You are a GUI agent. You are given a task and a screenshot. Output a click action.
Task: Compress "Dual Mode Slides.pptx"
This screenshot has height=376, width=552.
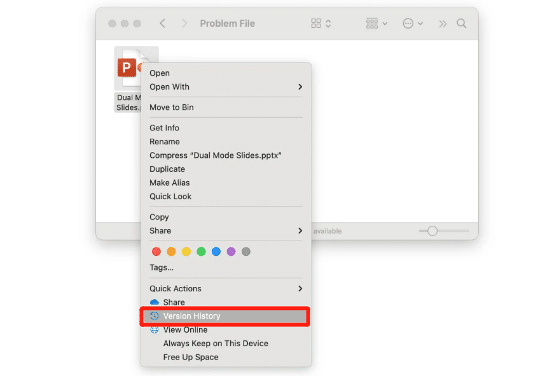[226, 156]
